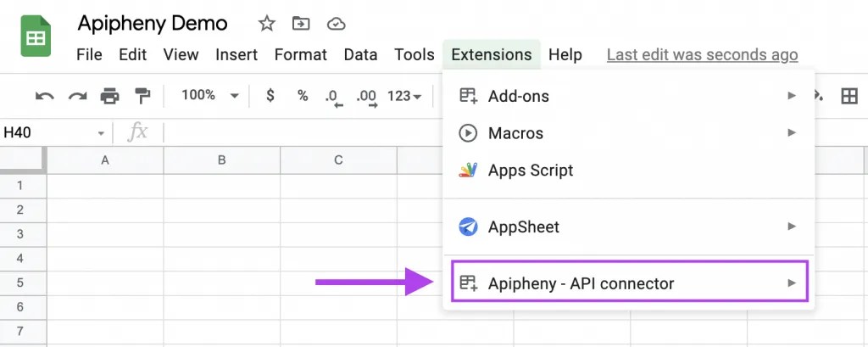This screenshot has width=868, height=347.
Task: Star the Apipheny Demo document
Action: [266, 24]
